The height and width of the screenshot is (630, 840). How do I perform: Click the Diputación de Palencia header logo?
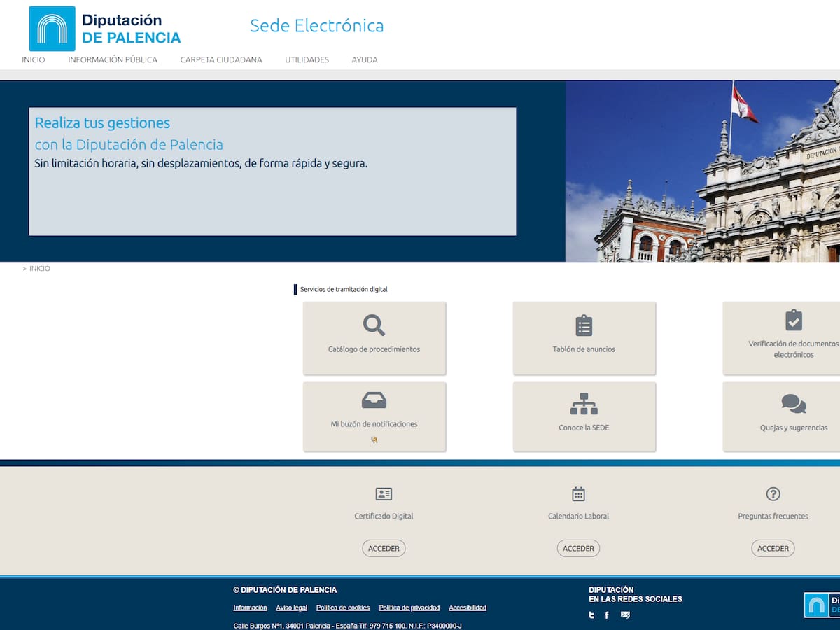(105, 29)
